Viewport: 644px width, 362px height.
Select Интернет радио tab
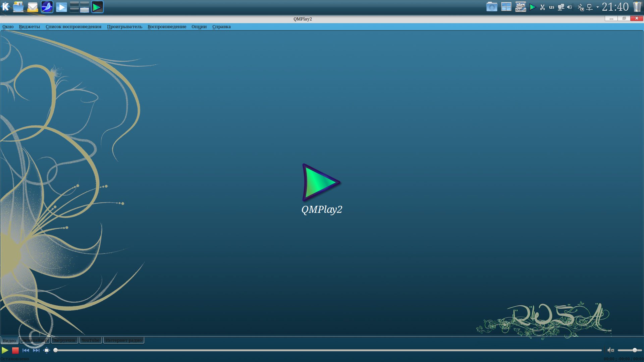coord(123,340)
